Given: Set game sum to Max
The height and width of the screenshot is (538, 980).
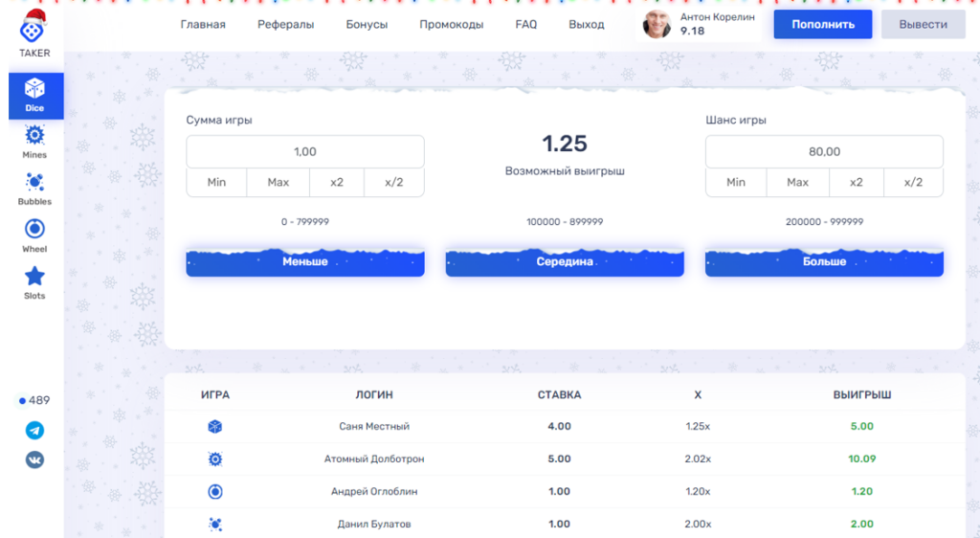Looking at the screenshot, I should click(x=278, y=183).
